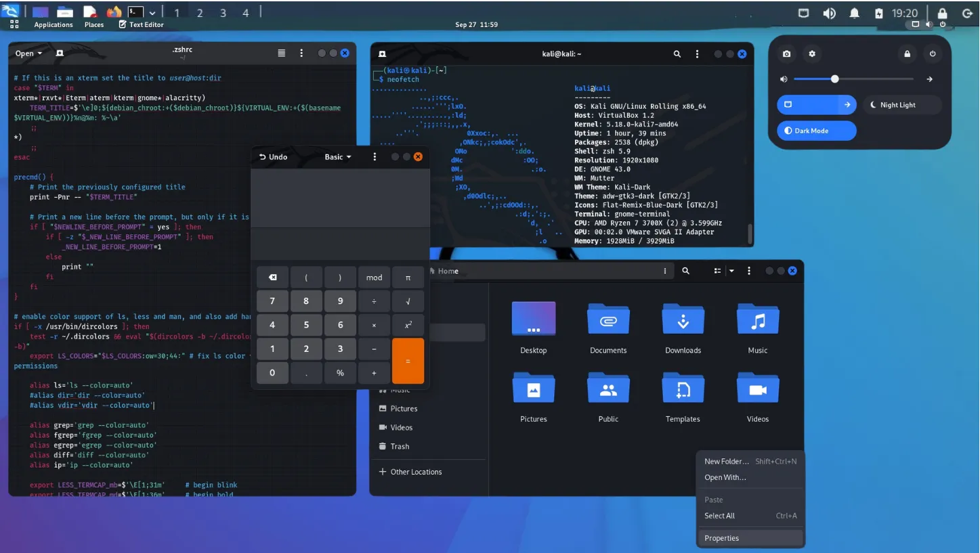
Task: Click Other Locations in the Files sidebar
Action: (x=415, y=471)
